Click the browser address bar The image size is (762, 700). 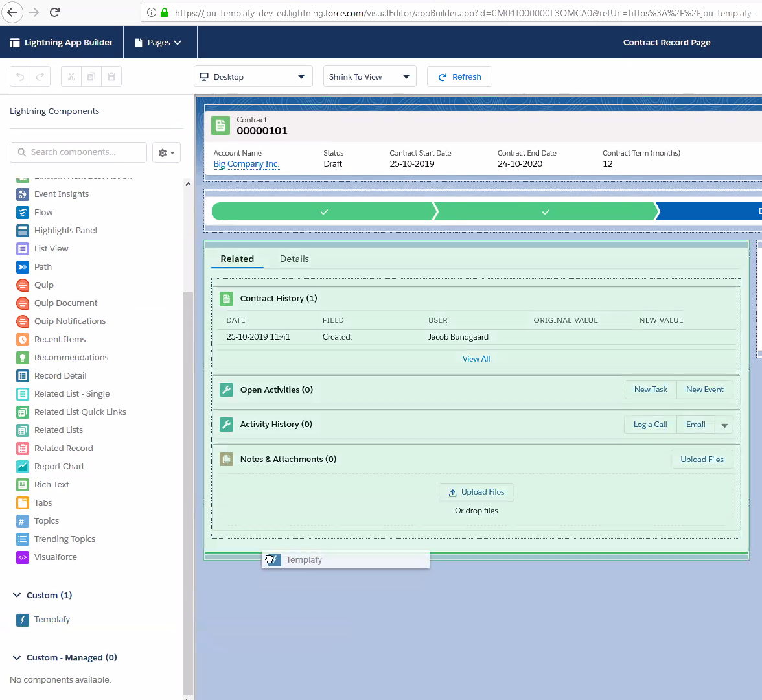click(452, 13)
